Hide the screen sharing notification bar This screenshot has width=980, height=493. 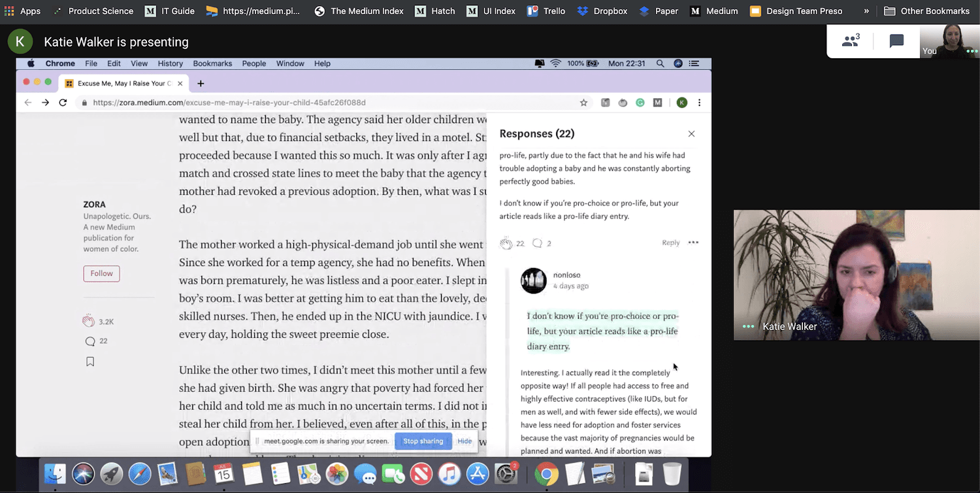pyautogui.click(x=465, y=441)
